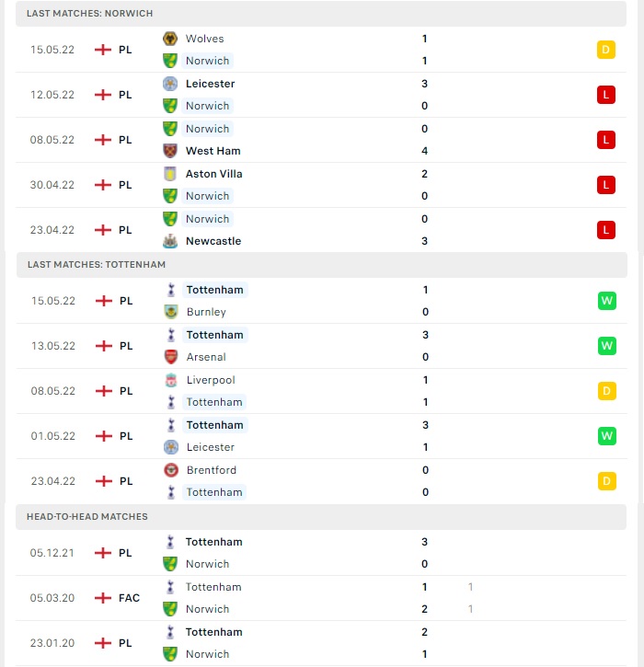Select the Arsenal crest icon
Image resolution: width=644 pixels, height=667 pixels.
tap(171, 357)
